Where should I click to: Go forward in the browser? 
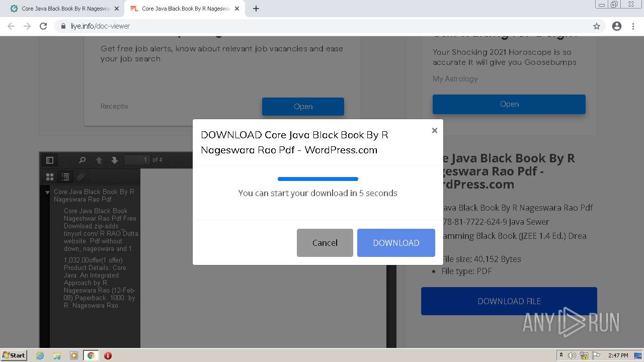(27, 26)
